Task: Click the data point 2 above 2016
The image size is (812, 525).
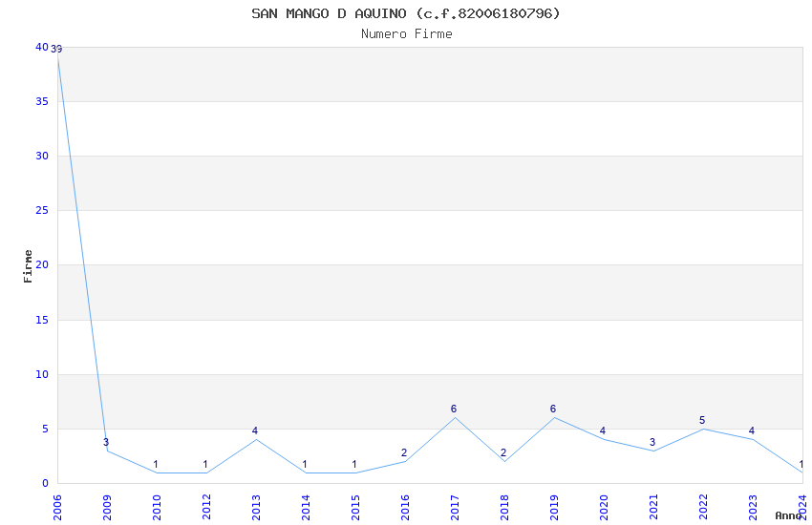Action: pos(404,453)
